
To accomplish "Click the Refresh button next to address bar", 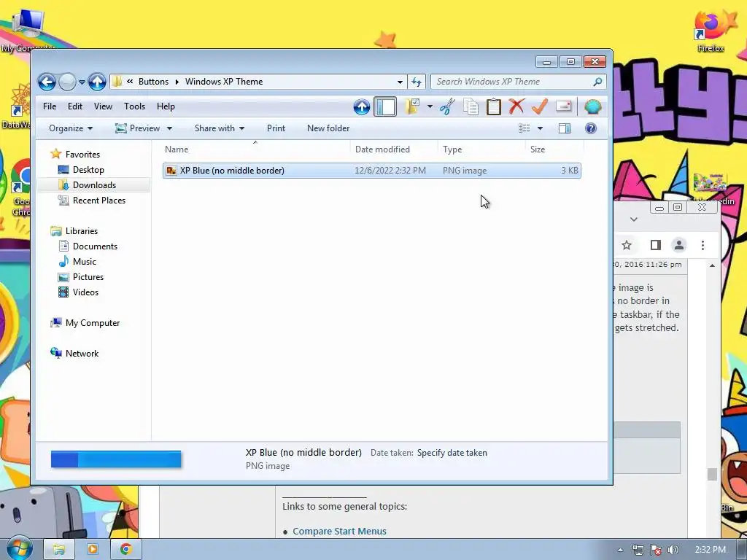I will (417, 82).
